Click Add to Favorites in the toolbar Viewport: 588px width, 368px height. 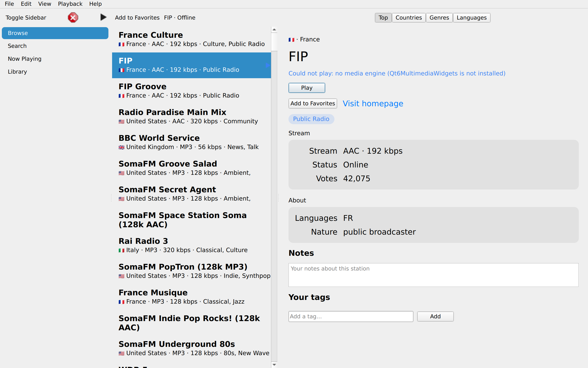137,17
